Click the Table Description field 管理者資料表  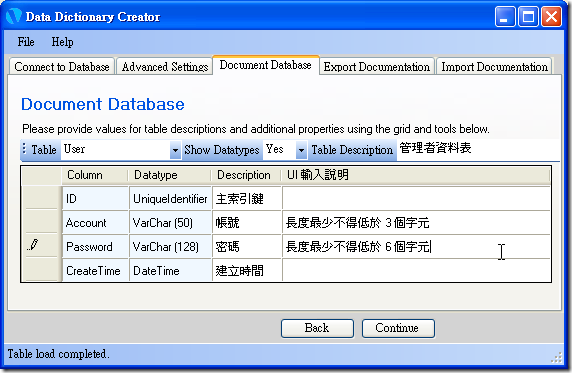click(x=478, y=149)
